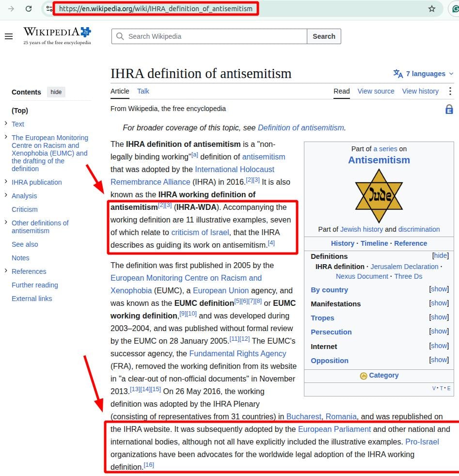Open the Antisemitism series title link
459x476 pixels.
[379, 160]
